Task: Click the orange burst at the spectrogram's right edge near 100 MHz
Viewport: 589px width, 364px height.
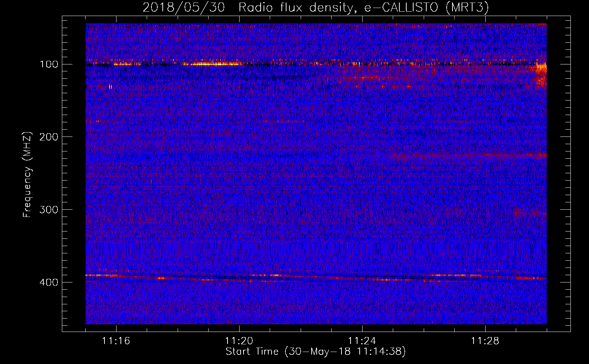Action: pyautogui.click(x=541, y=74)
